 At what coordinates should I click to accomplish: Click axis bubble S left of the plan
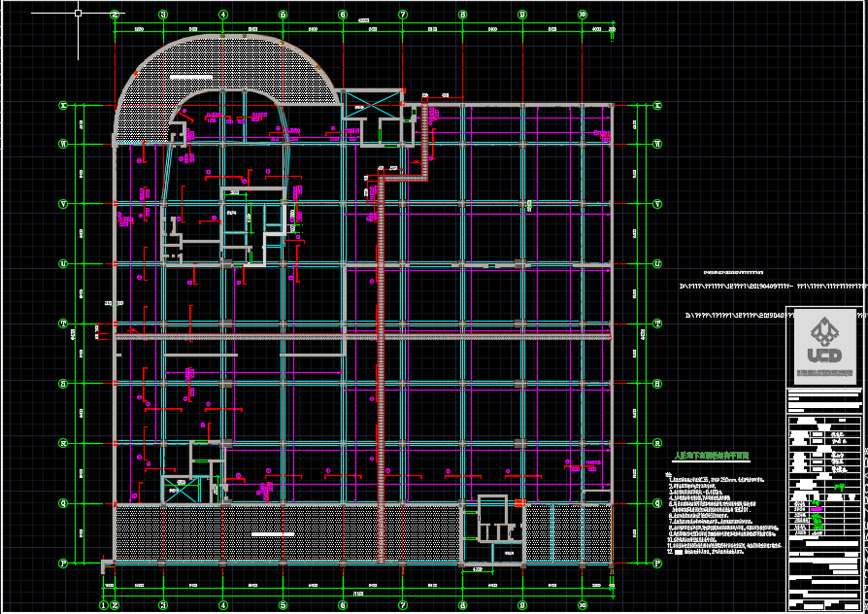pyautogui.click(x=64, y=384)
